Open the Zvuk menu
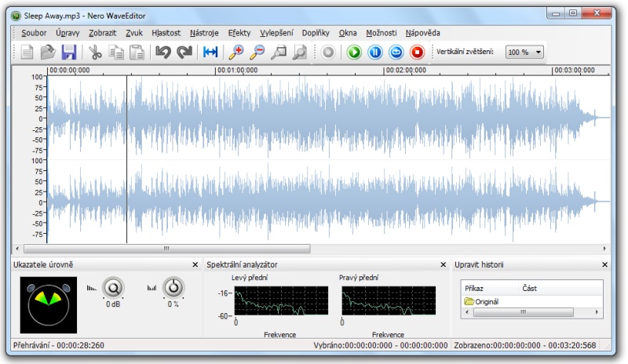This screenshot has height=364, width=628. click(x=134, y=33)
